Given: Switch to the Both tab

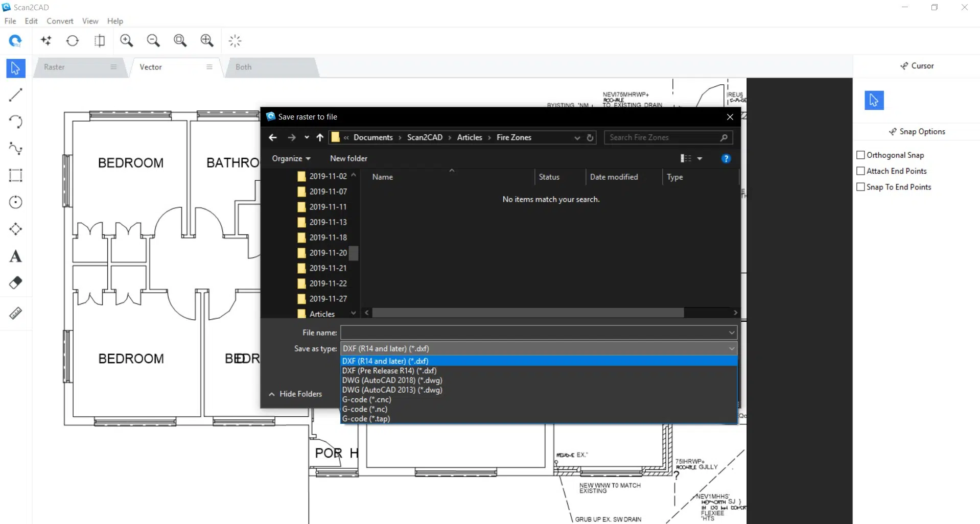Looking at the screenshot, I should click(244, 67).
